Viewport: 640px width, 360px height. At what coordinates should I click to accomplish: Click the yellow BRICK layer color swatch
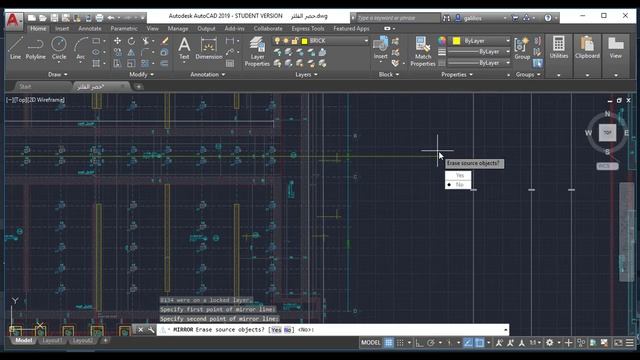(x=304, y=41)
